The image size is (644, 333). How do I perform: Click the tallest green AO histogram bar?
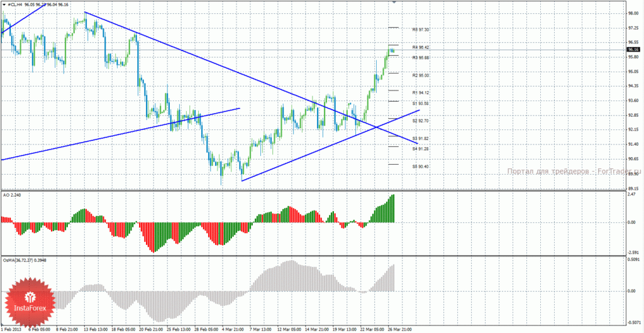(x=393, y=209)
